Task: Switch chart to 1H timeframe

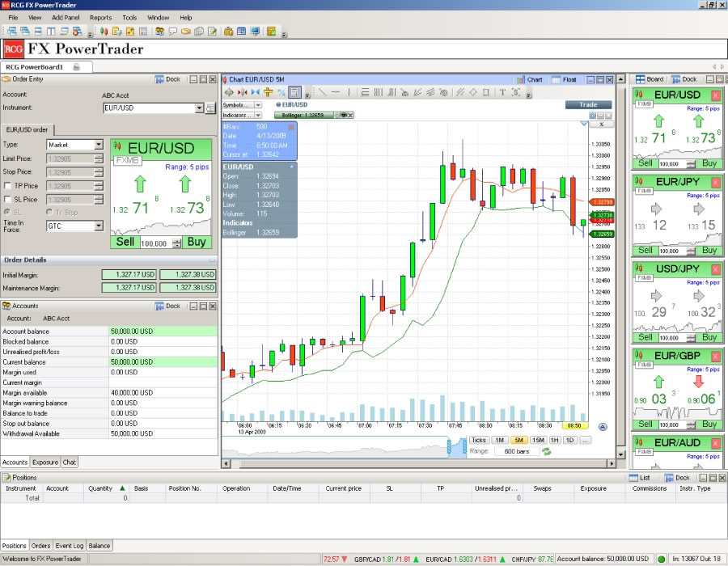Action: pos(554,440)
